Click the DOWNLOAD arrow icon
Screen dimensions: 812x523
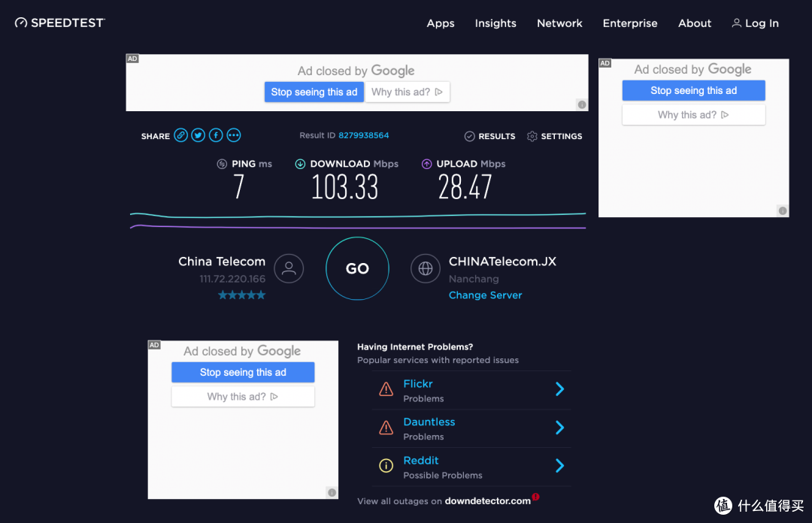click(x=300, y=164)
